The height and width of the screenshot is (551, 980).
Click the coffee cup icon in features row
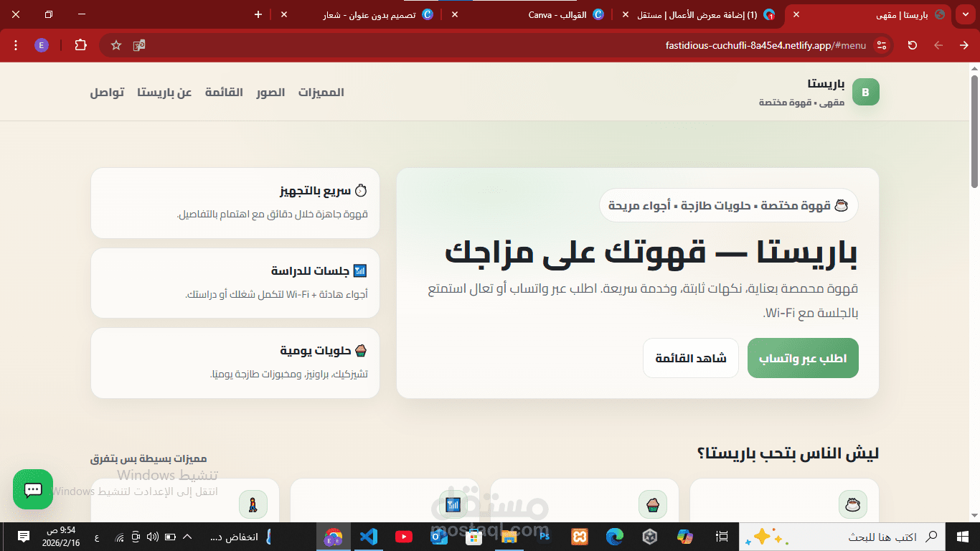click(x=852, y=504)
